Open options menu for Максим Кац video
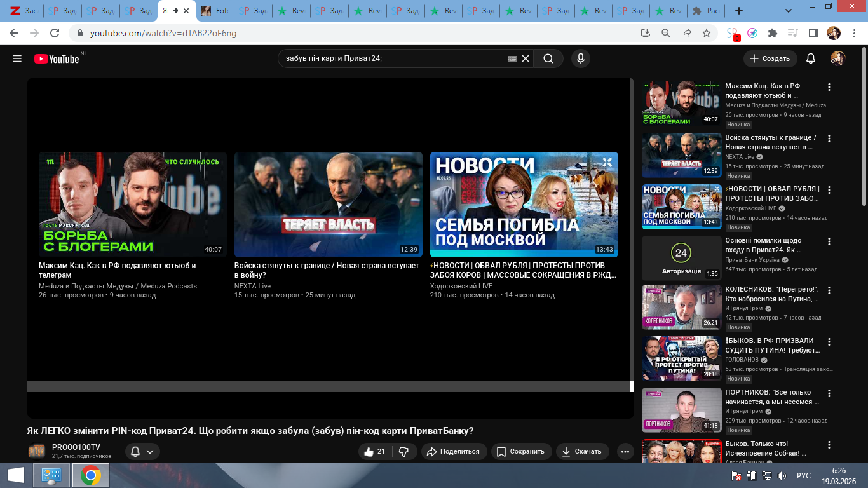The height and width of the screenshot is (488, 868). click(x=829, y=87)
